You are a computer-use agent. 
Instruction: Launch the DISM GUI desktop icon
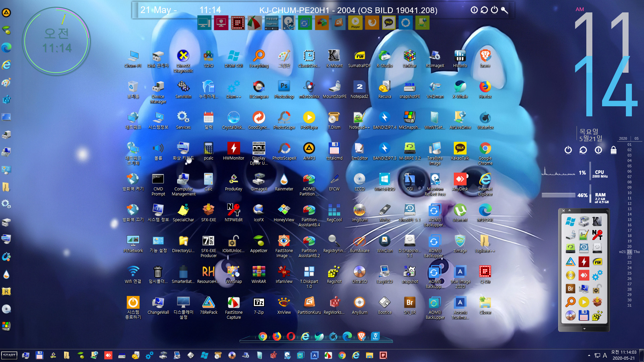coord(233,59)
